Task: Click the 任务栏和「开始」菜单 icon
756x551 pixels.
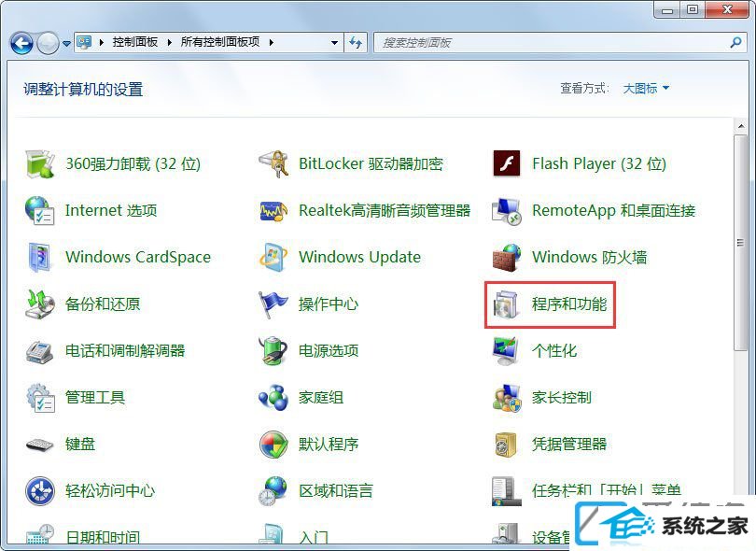Action: pyautogui.click(x=506, y=491)
